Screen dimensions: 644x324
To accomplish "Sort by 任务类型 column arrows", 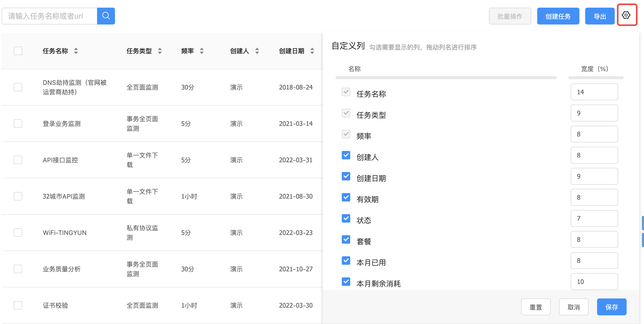I will point(160,51).
